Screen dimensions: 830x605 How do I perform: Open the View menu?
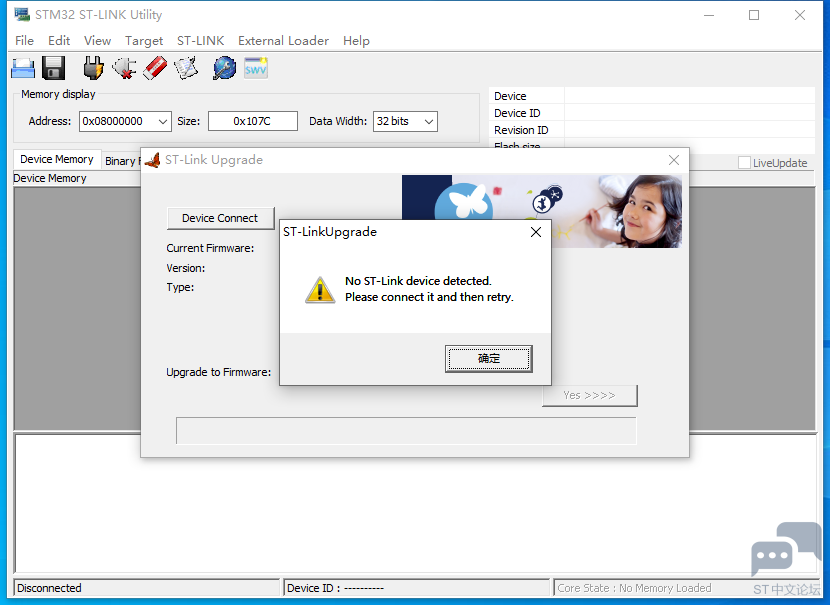tap(97, 41)
